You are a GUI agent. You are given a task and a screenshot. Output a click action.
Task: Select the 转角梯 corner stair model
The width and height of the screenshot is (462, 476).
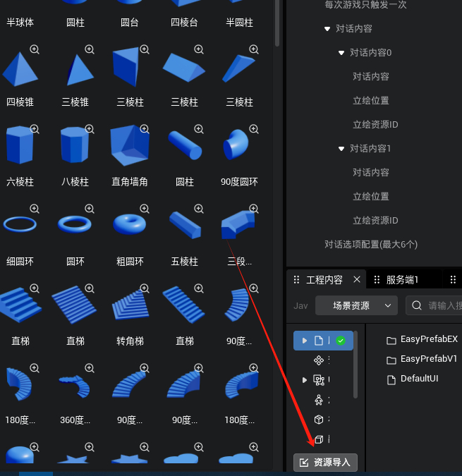[130, 305]
